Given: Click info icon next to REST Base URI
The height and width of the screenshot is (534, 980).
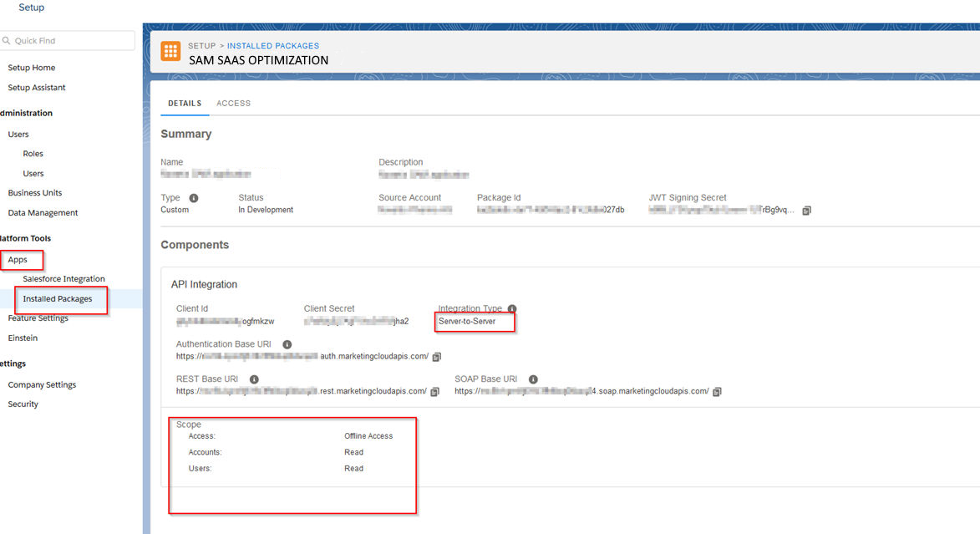Looking at the screenshot, I should tap(254, 379).
